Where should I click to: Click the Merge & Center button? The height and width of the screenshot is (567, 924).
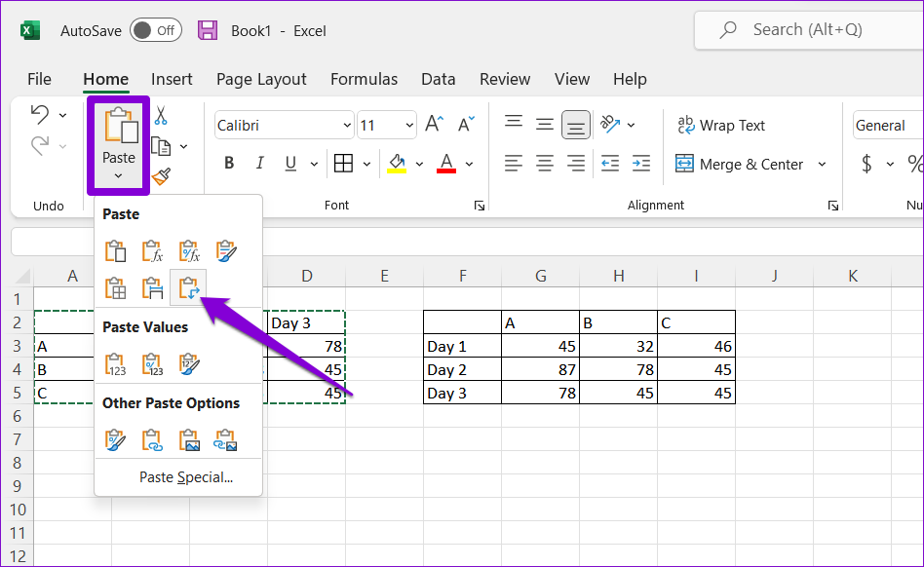[739, 165]
